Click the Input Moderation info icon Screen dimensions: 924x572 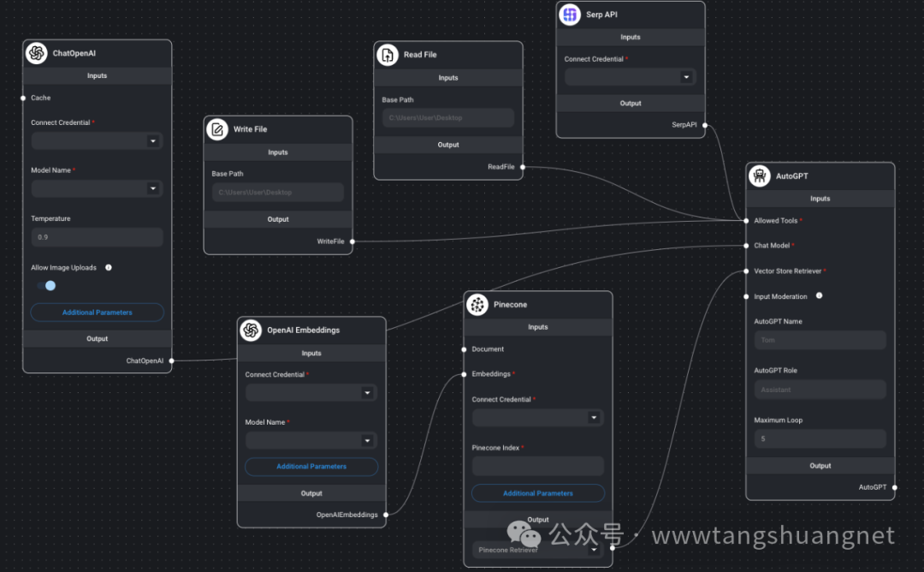click(819, 296)
